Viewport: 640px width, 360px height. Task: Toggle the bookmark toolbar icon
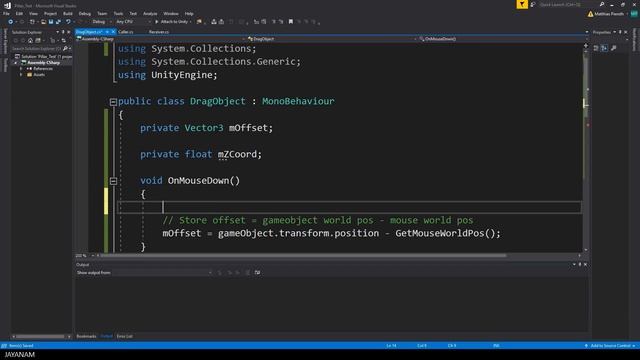(x=291, y=22)
